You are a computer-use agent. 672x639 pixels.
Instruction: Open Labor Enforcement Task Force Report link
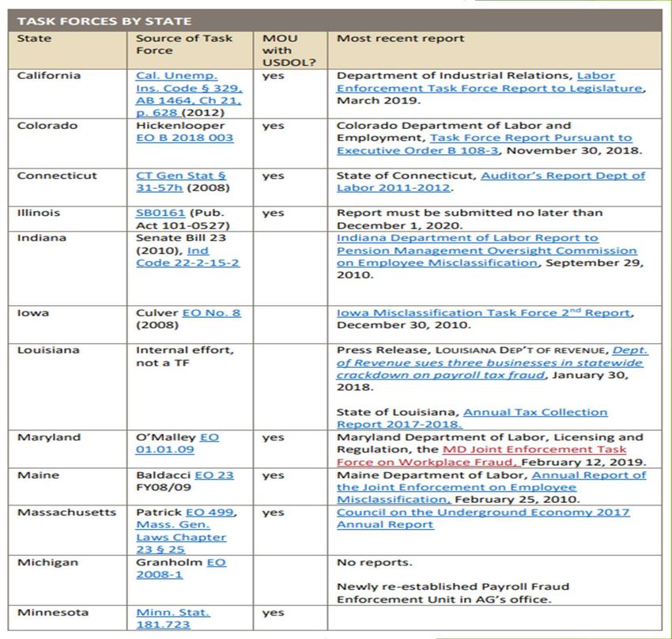click(x=490, y=82)
